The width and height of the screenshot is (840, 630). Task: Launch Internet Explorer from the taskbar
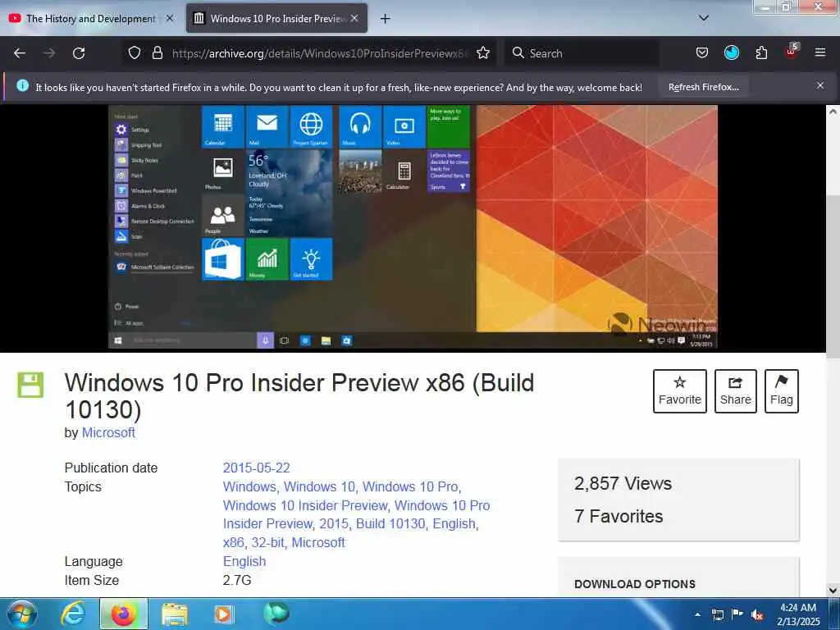pos(73,614)
